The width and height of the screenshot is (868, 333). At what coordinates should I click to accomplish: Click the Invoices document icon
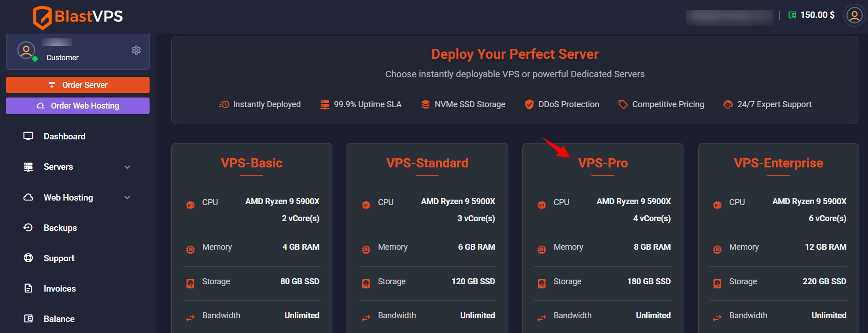[29, 288]
